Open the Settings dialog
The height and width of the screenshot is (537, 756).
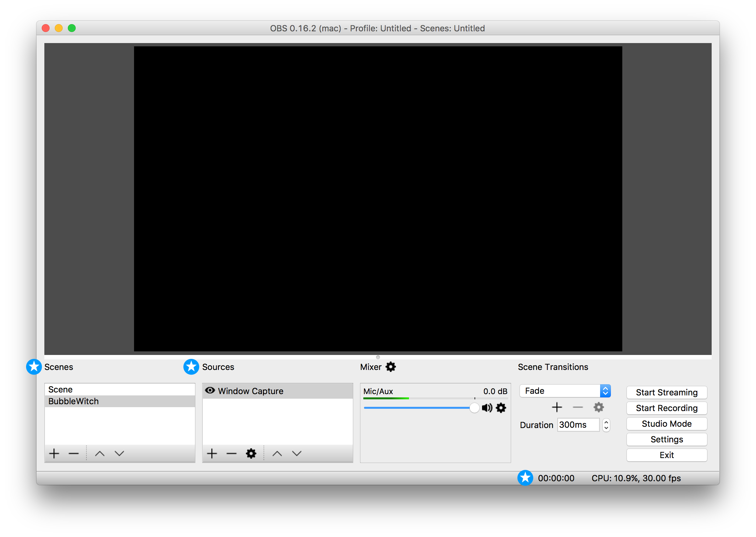pos(666,439)
